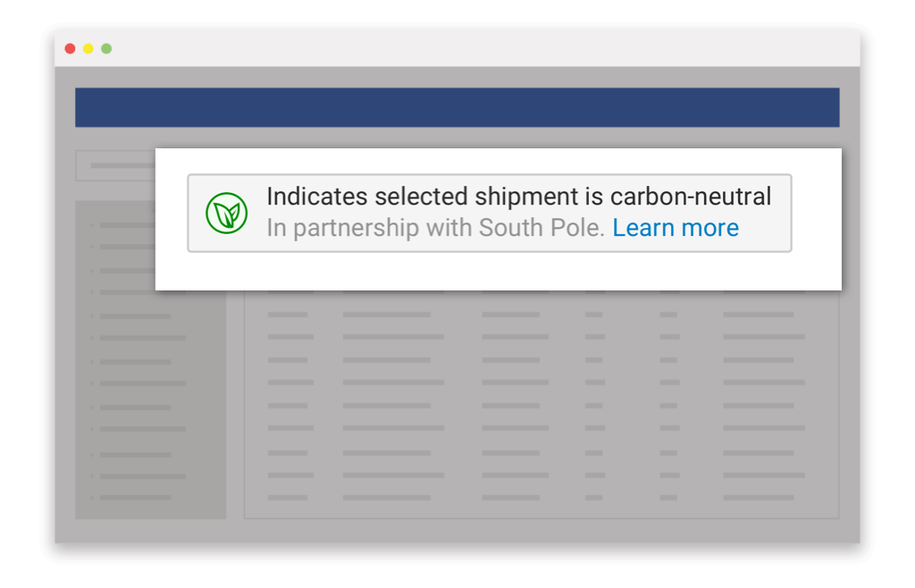This screenshot has width=915, height=588.
Task: Click the green leaf carbon-neutral icon
Action: (x=227, y=214)
